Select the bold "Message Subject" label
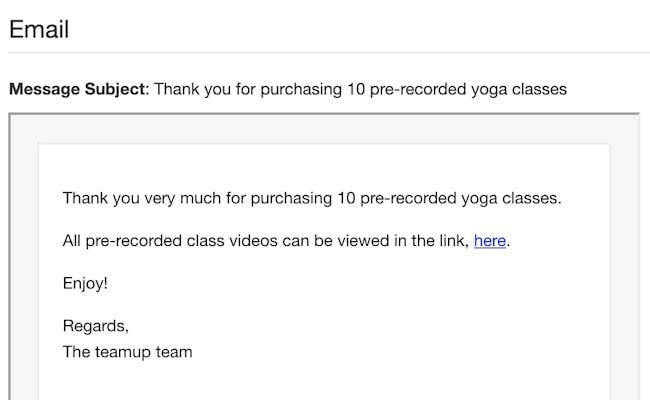 tap(77, 89)
